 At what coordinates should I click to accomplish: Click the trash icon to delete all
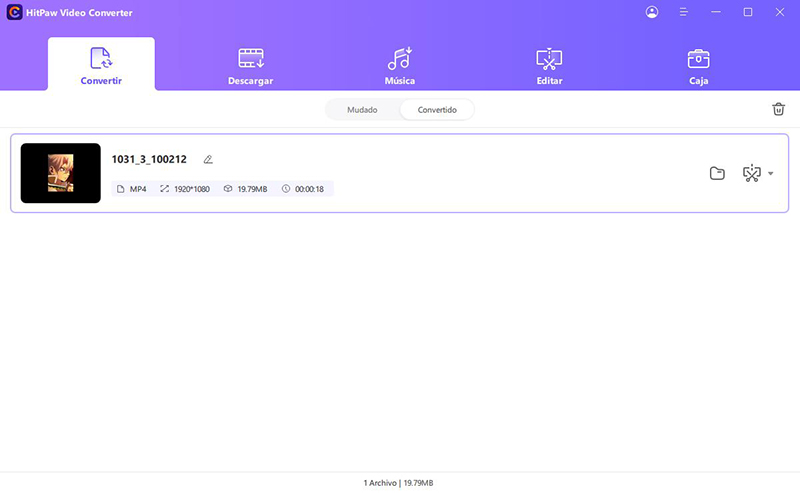coord(779,110)
